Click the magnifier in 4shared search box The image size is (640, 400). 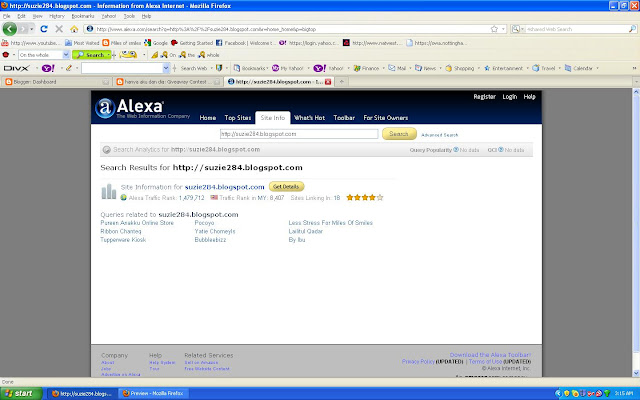coord(632,29)
